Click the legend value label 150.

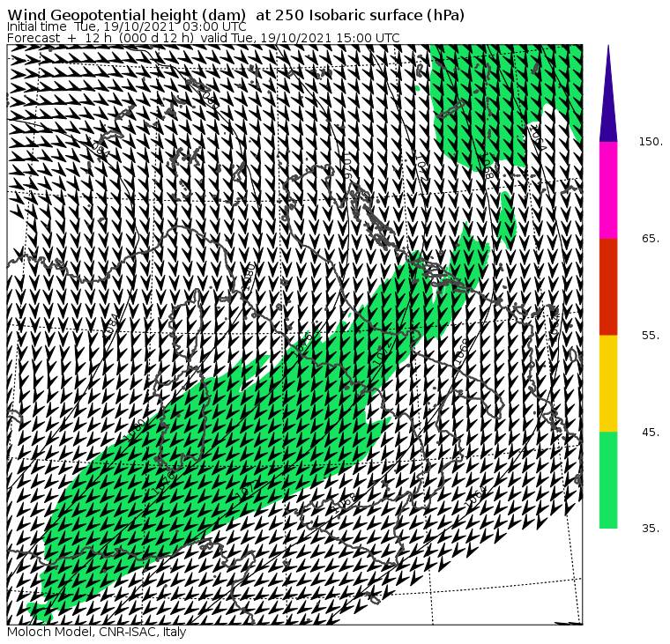(651, 142)
